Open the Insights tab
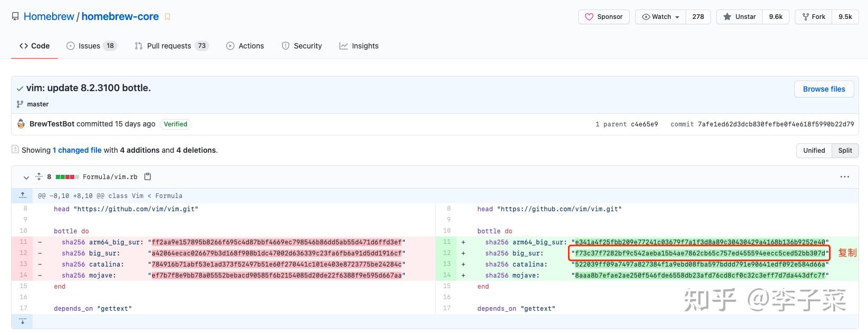 359,46
